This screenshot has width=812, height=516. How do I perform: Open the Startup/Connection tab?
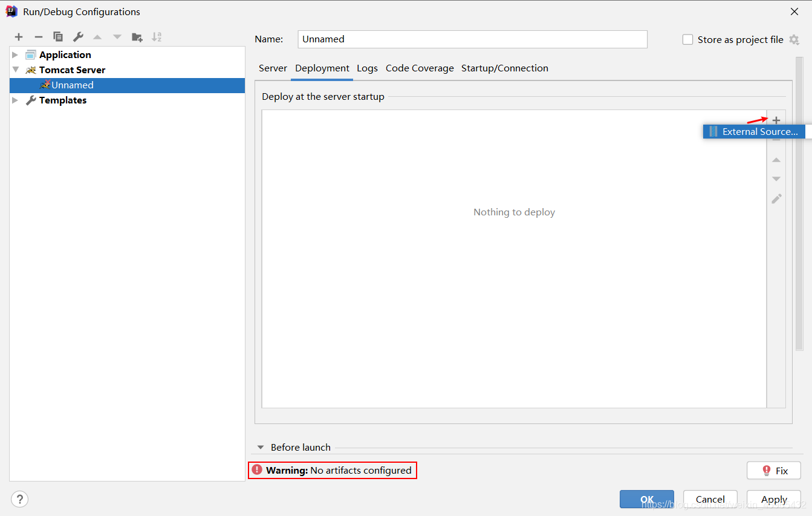[x=505, y=68]
